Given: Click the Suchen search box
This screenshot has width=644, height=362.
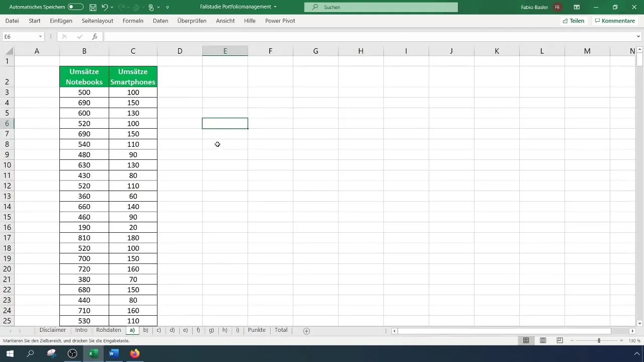Looking at the screenshot, I should tap(381, 7).
